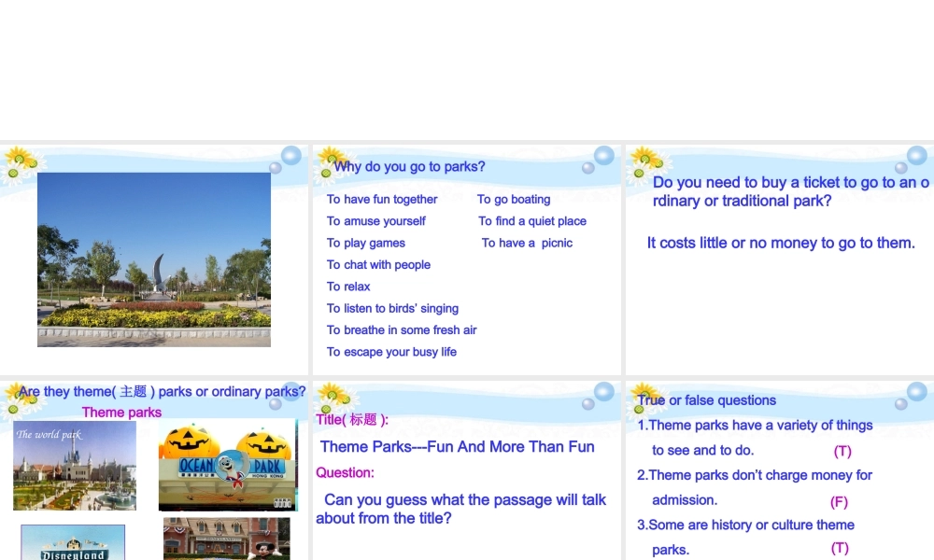Screen dimensions: 934x560
Task: Select the Disneyland entrance Mickey photo
Action: tap(226, 539)
